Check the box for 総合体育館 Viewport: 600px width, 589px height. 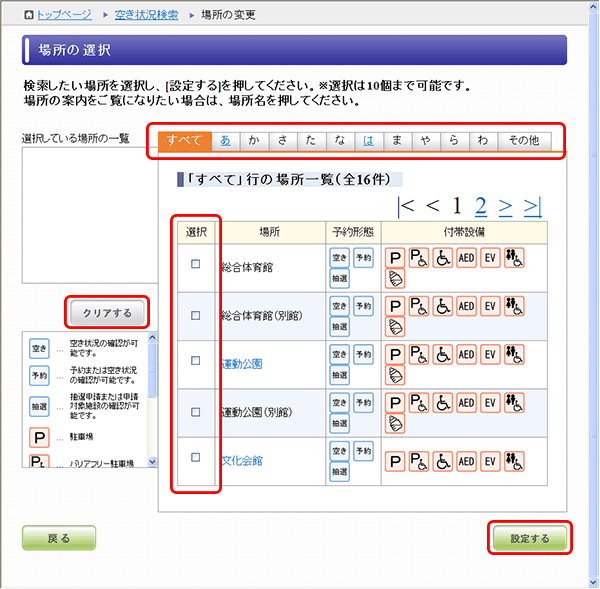pyautogui.click(x=196, y=264)
